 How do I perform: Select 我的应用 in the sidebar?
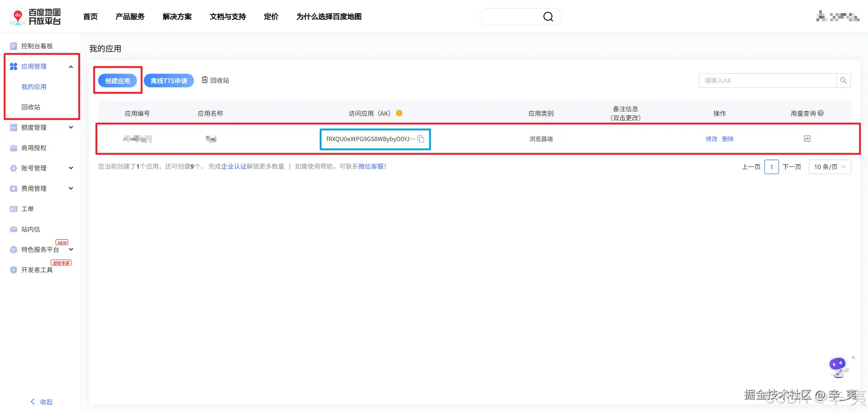tap(34, 87)
